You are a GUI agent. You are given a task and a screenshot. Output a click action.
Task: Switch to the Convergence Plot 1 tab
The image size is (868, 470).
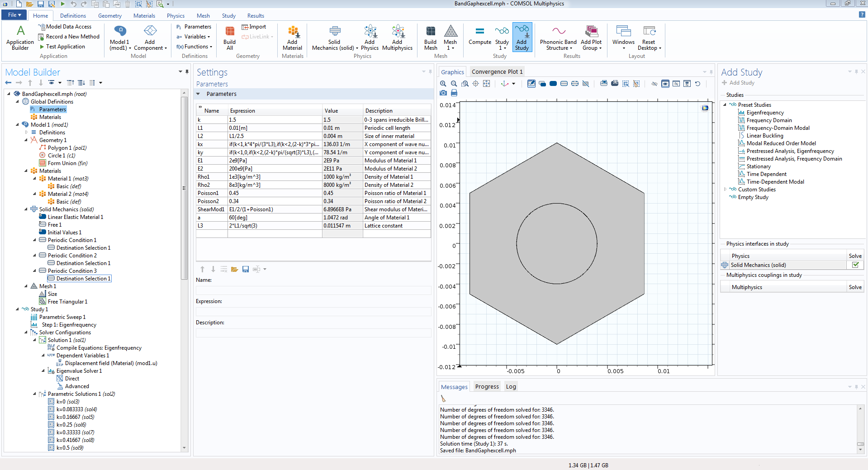click(497, 71)
